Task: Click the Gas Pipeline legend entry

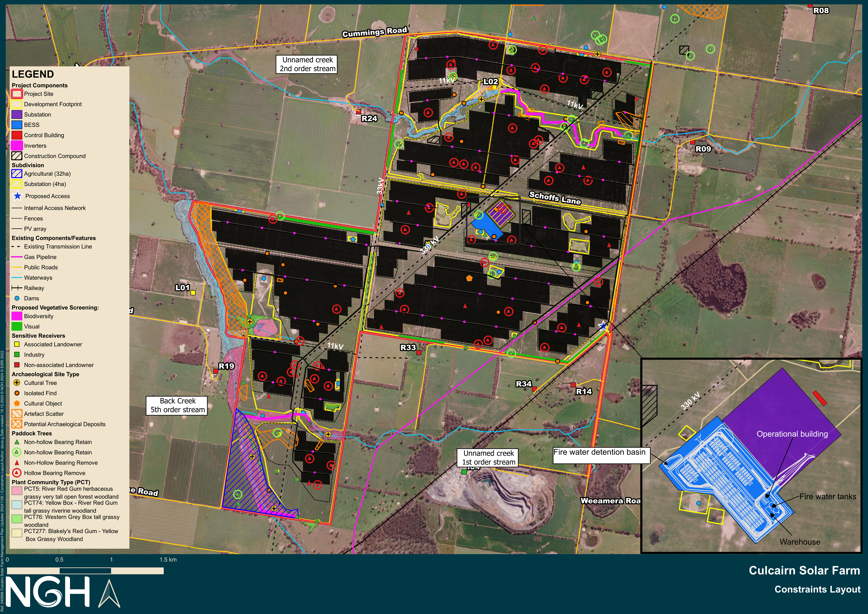Action: coord(34,257)
